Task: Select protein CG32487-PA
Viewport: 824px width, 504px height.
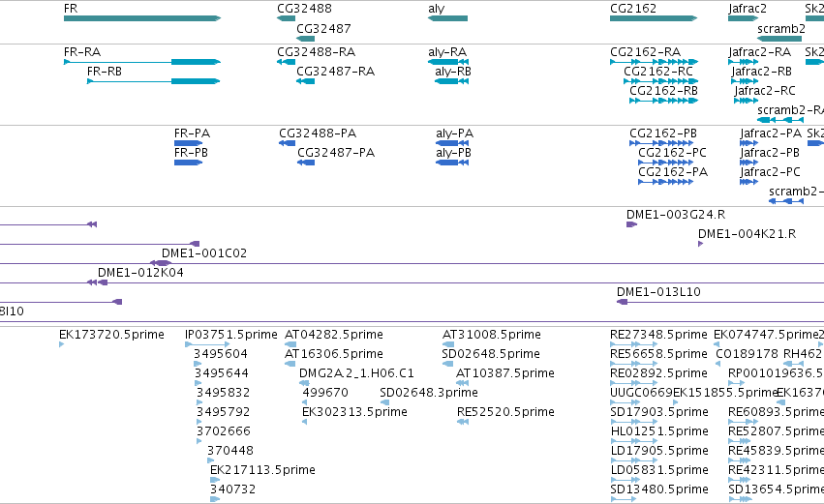Action: pos(336,153)
